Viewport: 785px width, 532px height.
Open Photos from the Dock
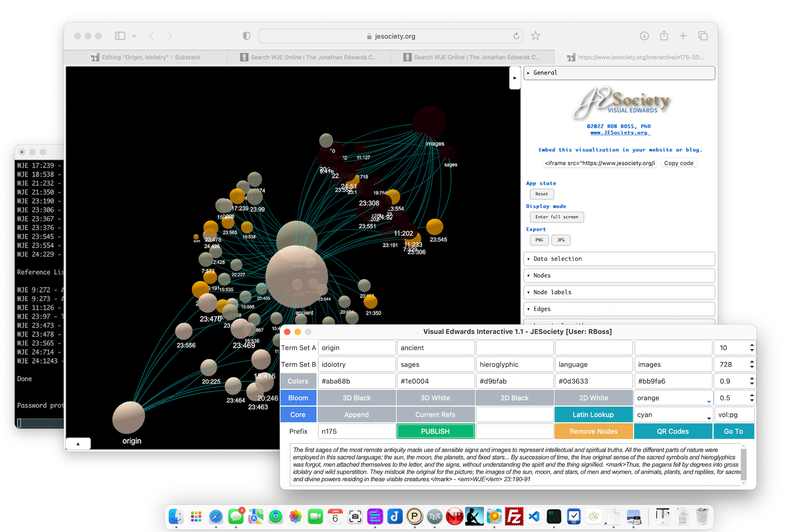[x=295, y=517]
